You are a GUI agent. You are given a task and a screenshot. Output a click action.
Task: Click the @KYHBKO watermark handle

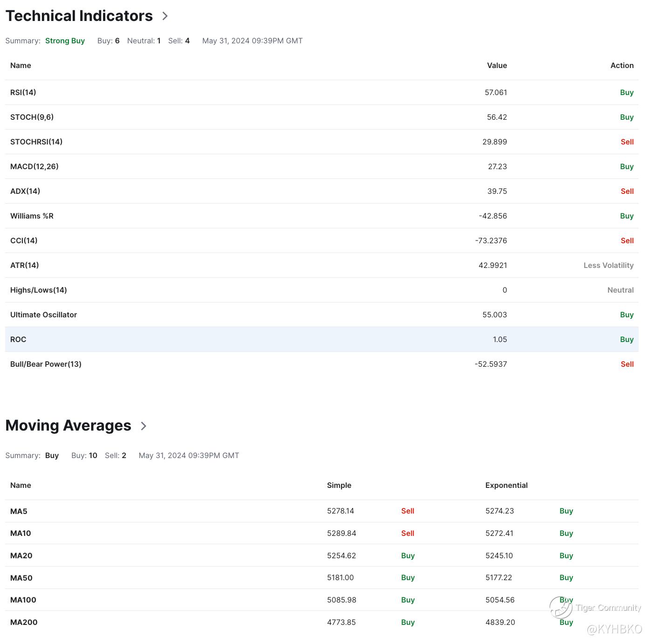click(614, 629)
